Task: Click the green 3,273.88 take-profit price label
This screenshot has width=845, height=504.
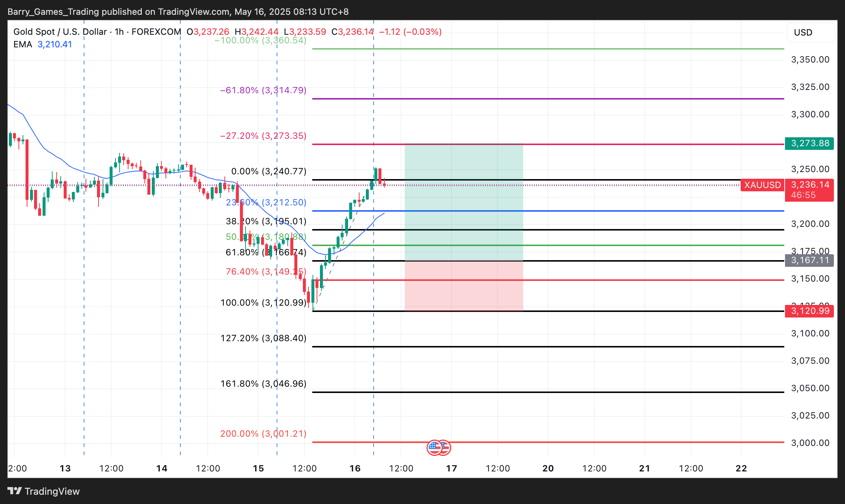Action: (809, 143)
